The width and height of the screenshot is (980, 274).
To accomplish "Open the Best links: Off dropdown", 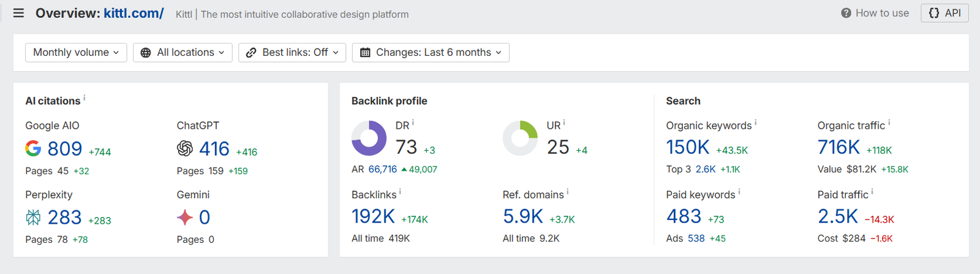I will (292, 53).
